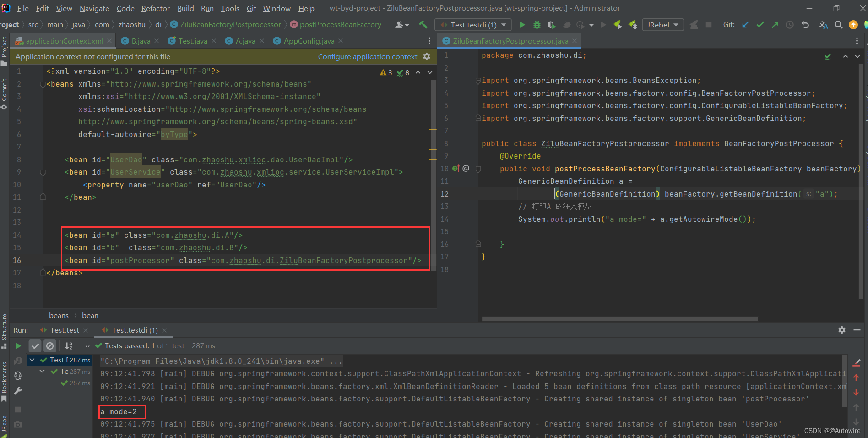Screen dimensions: 868x438
Task: Switch to the B.java editor tab
Action: pyautogui.click(x=140, y=41)
